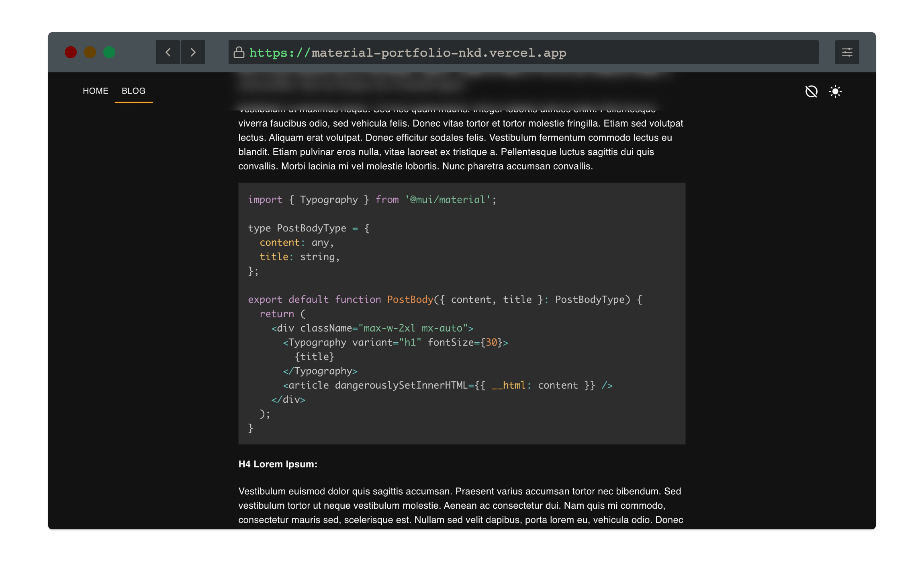Viewport: 924px width, 561px height.
Task: Click the fontSize value 30 in code
Action: [x=491, y=342]
